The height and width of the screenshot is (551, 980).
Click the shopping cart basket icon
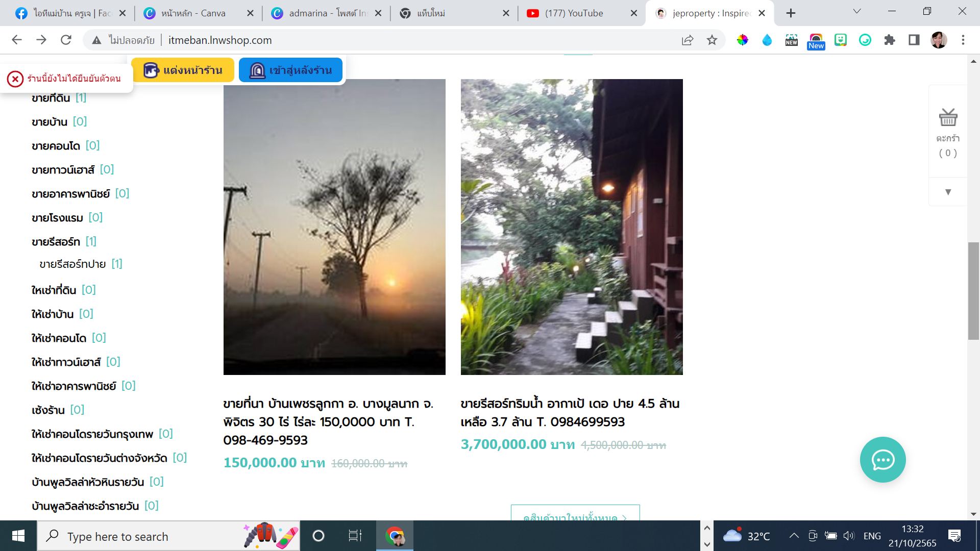point(948,118)
